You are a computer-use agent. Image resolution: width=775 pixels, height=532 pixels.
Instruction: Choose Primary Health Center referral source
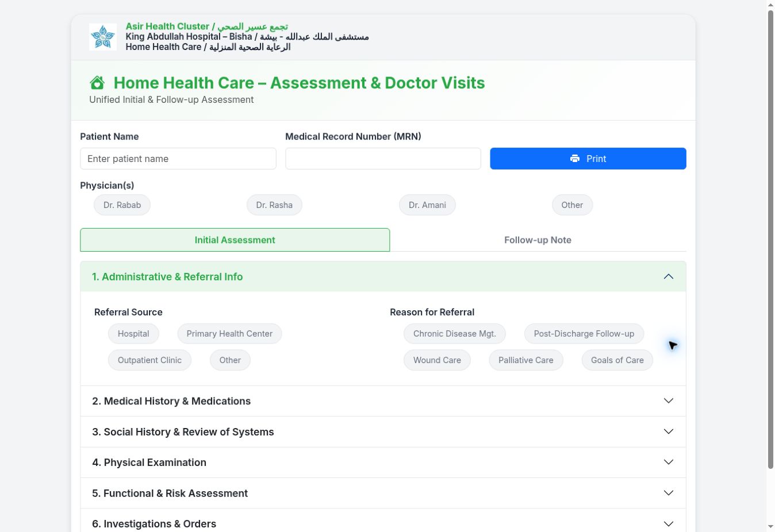(x=229, y=334)
